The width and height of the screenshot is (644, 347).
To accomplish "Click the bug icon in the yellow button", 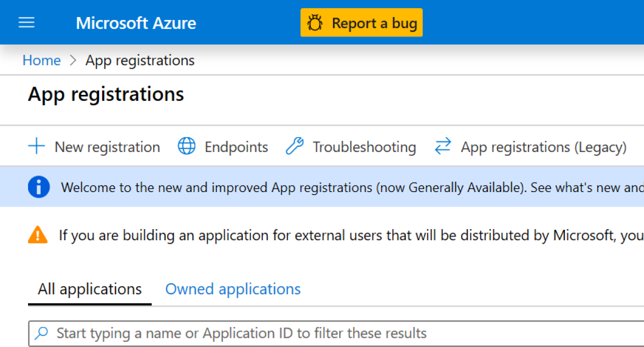I will tap(315, 23).
